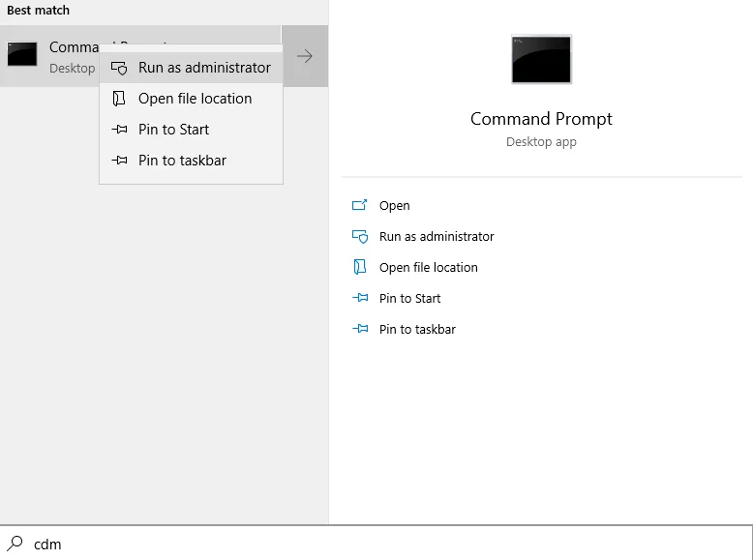Click the file location icon in the context menu
Image resolution: width=753 pixels, height=560 pixels.
119,99
